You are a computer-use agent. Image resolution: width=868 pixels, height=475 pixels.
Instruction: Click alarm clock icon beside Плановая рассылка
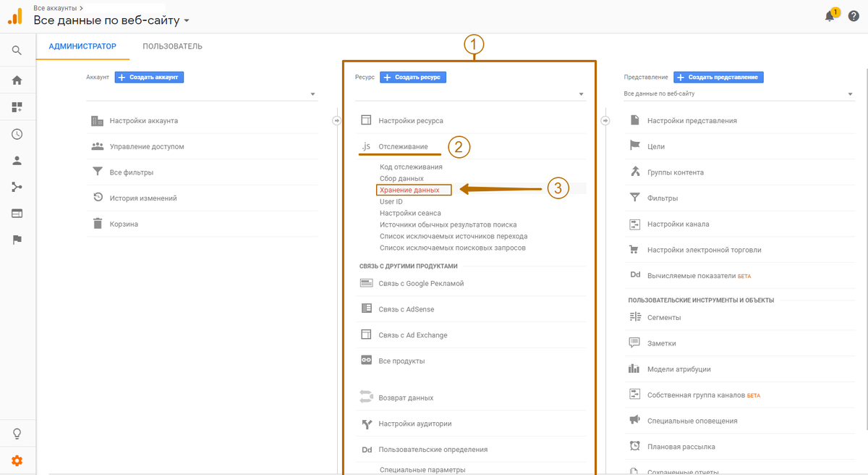pos(635,446)
